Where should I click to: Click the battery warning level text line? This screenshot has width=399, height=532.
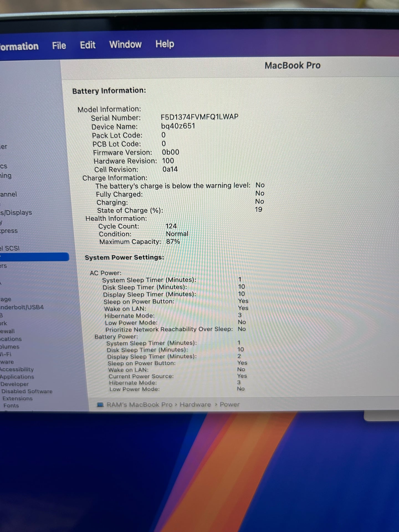(x=173, y=186)
